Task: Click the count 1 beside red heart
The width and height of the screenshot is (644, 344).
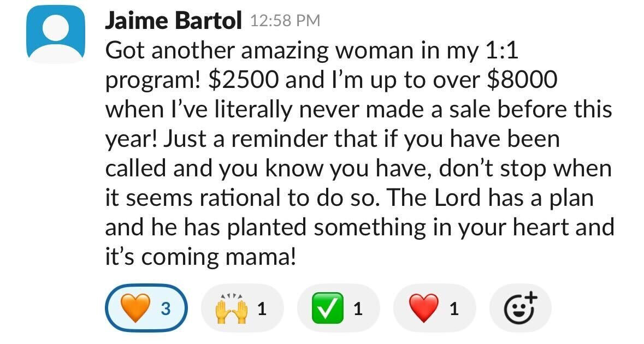Action: tap(454, 309)
